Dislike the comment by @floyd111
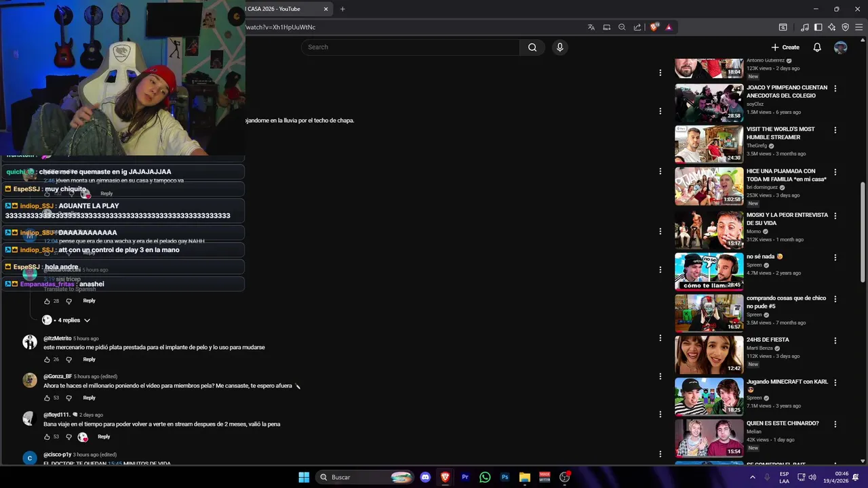The image size is (868, 488). point(68,437)
